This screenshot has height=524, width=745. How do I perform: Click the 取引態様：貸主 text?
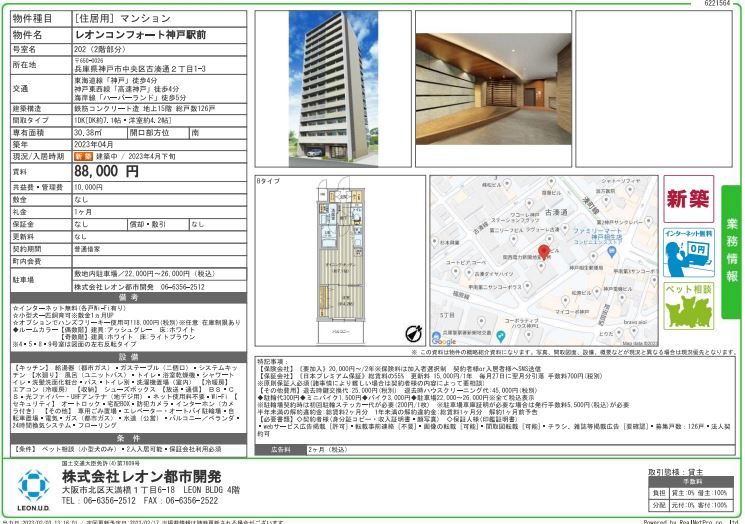(x=675, y=472)
